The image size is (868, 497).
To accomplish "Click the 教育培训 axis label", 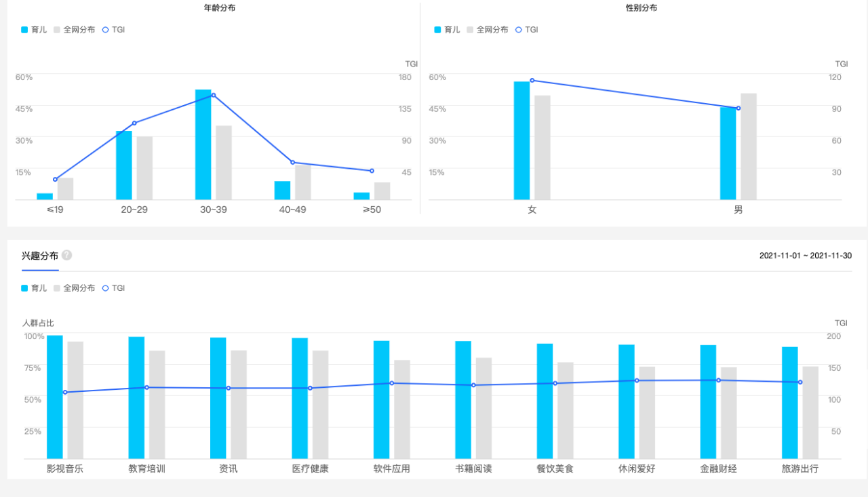I will (147, 469).
